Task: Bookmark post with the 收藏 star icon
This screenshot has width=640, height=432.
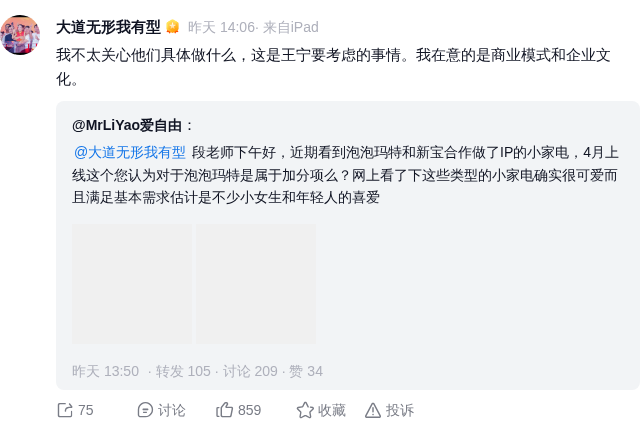Action: tap(305, 410)
